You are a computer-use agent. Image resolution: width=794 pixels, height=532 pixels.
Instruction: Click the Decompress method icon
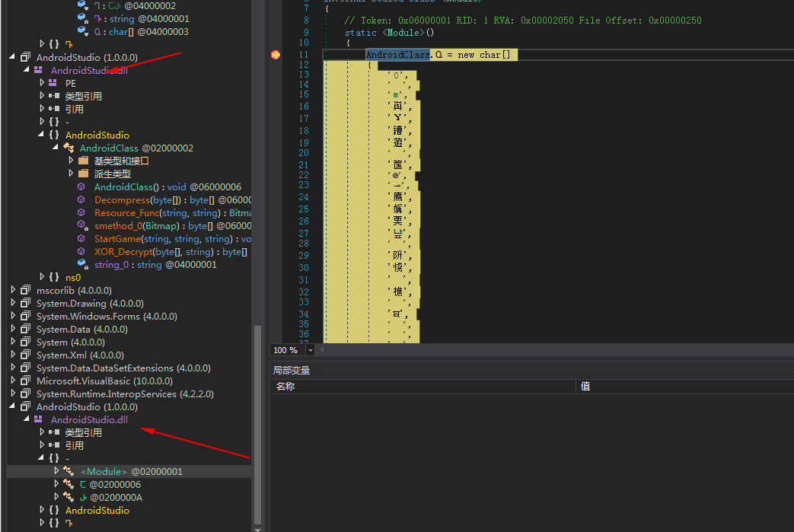[x=81, y=200]
